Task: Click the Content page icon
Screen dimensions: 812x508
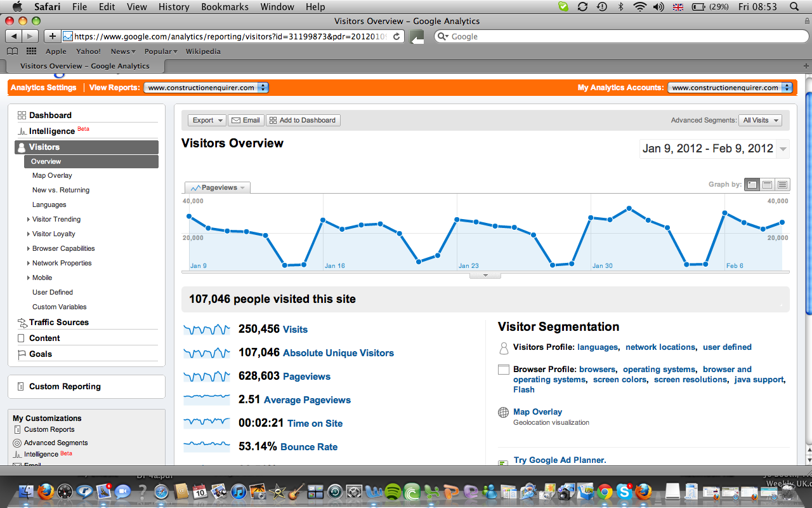Action: pos(22,338)
